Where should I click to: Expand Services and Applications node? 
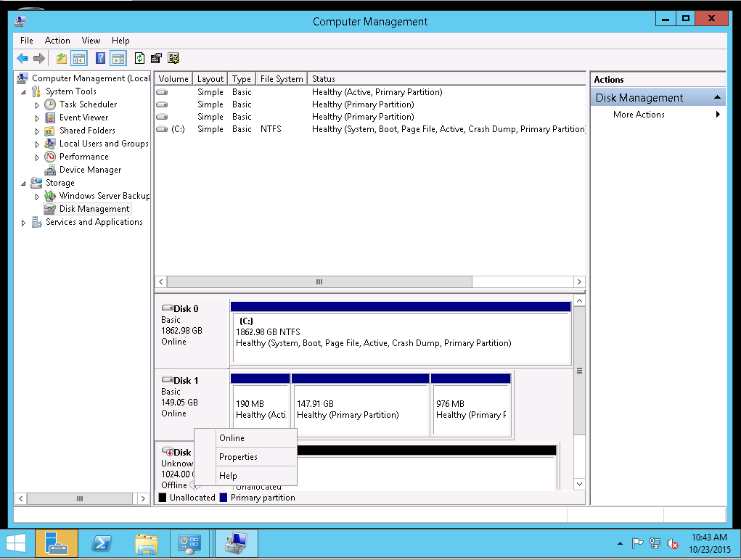click(23, 223)
